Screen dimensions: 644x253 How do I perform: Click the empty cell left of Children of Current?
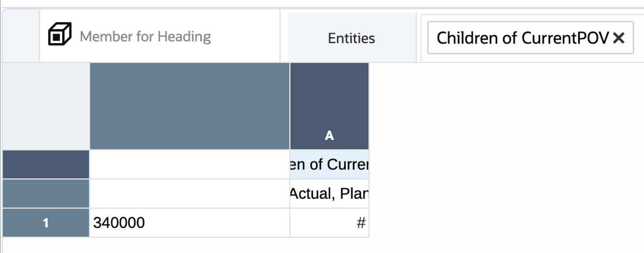pyautogui.click(x=189, y=164)
